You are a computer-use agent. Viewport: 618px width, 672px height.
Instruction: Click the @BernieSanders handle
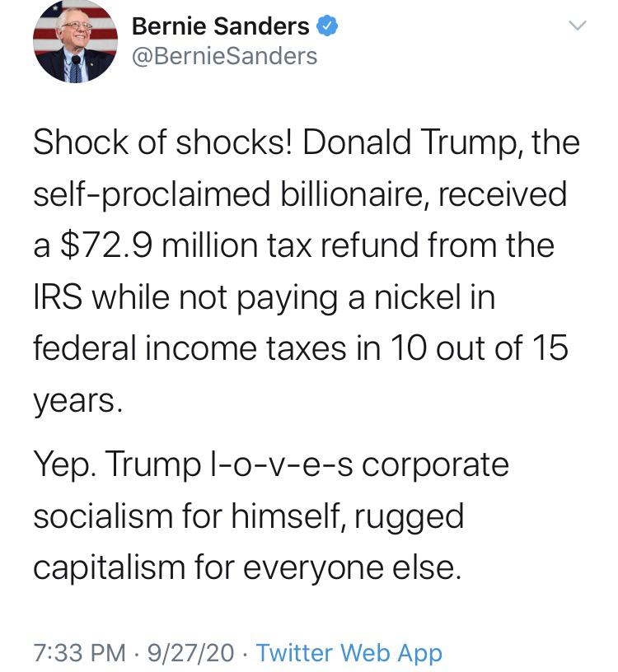pos(224,55)
